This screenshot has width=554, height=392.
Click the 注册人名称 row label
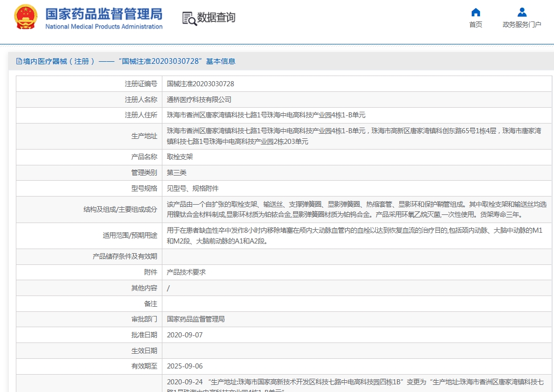[x=141, y=100]
